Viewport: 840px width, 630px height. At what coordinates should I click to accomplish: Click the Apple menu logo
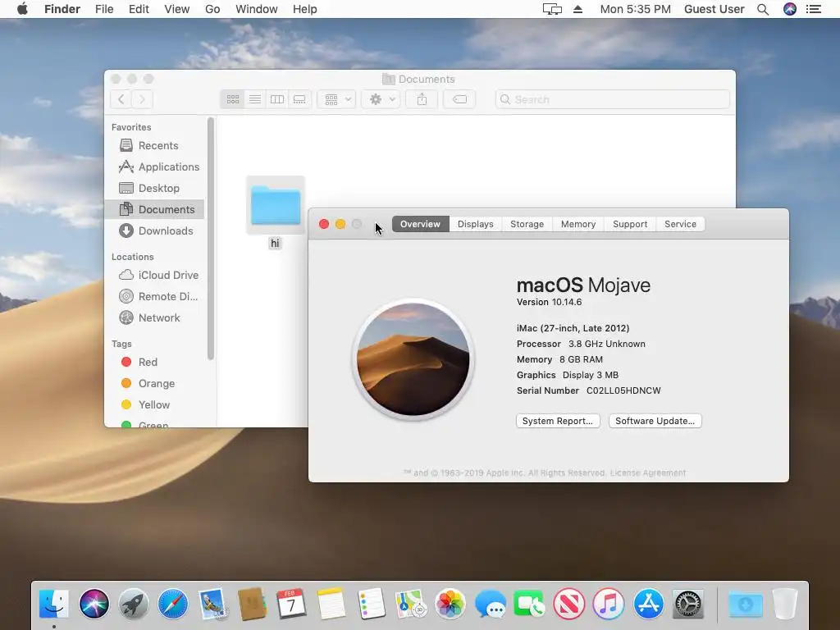click(22, 9)
